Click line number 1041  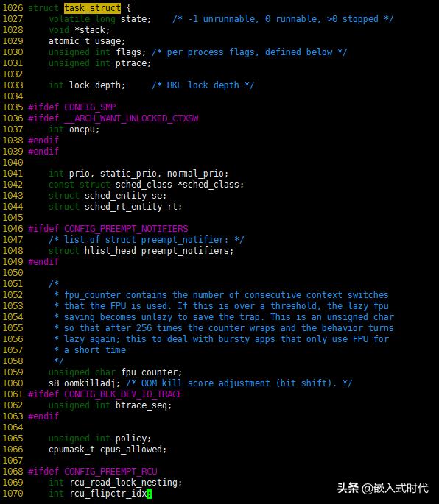point(13,174)
